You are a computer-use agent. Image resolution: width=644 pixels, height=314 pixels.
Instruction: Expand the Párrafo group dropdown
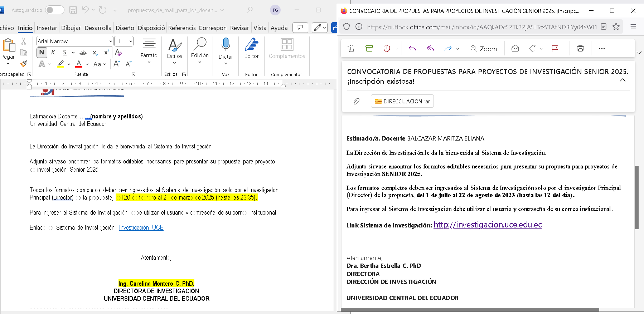click(149, 62)
